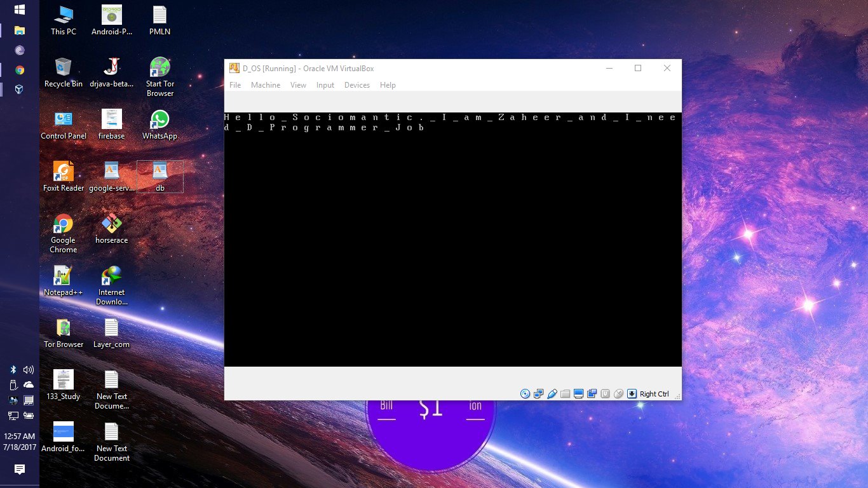Select the PMLN text file icon

(160, 20)
